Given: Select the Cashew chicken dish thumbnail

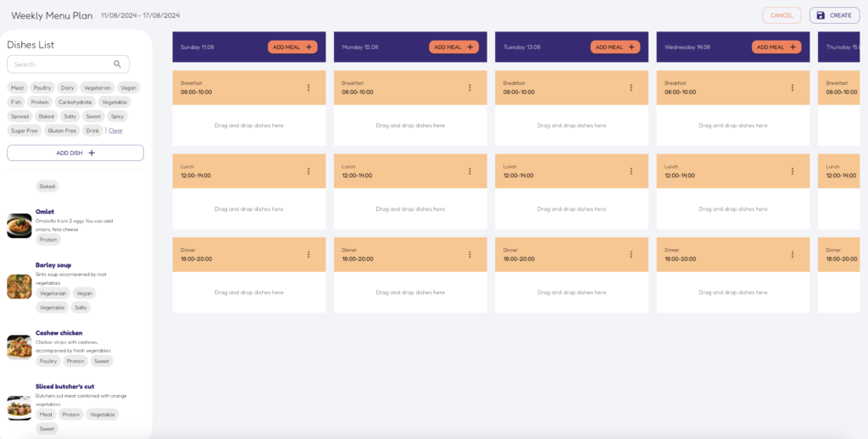Looking at the screenshot, I should 19,347.
